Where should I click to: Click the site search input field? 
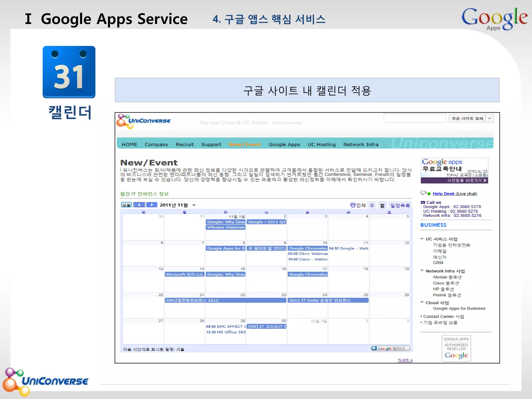pos(415,118)
